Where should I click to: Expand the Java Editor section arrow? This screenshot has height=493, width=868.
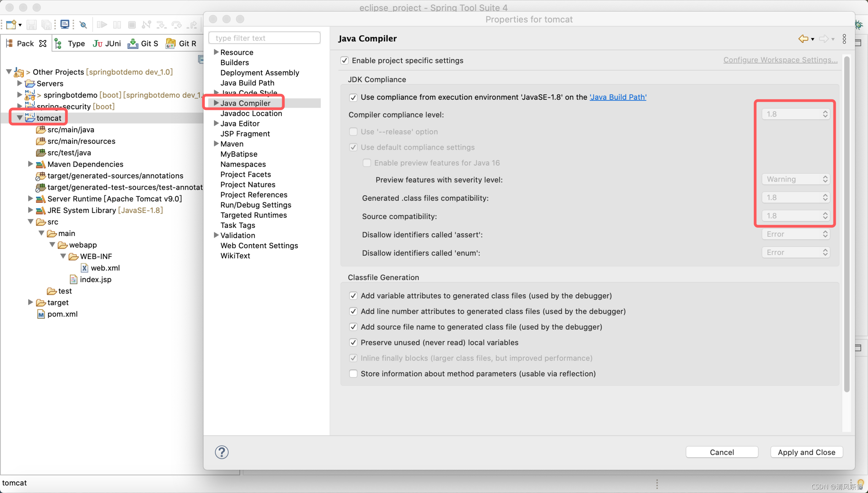216,123
